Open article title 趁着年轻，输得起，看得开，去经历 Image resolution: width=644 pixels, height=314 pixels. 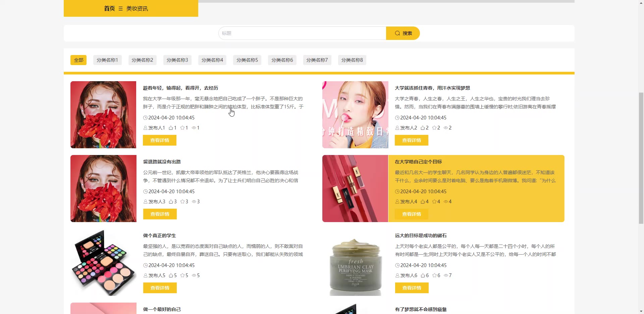pyautogui.click(x=180, y=88)
